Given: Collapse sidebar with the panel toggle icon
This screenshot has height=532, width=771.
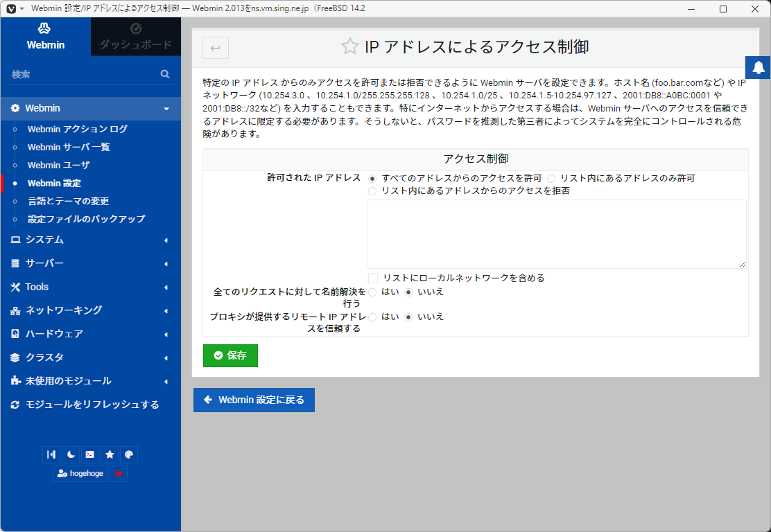Looking at the screenshot, I should [x=51, y=455].
